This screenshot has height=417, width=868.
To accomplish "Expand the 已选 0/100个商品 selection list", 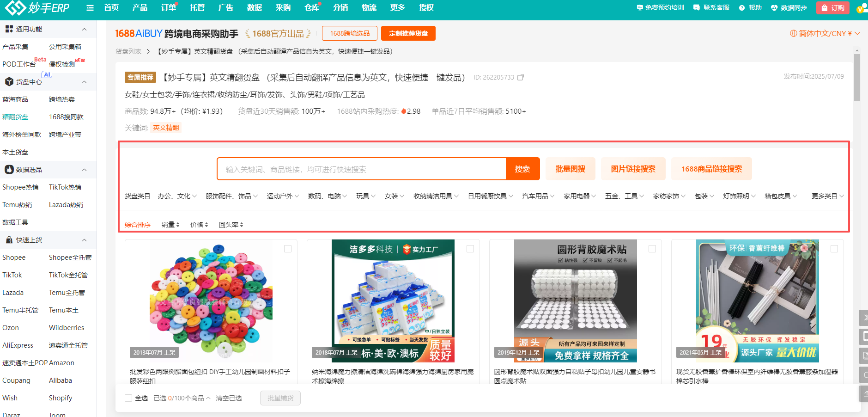I will click(x=182, y=398).
